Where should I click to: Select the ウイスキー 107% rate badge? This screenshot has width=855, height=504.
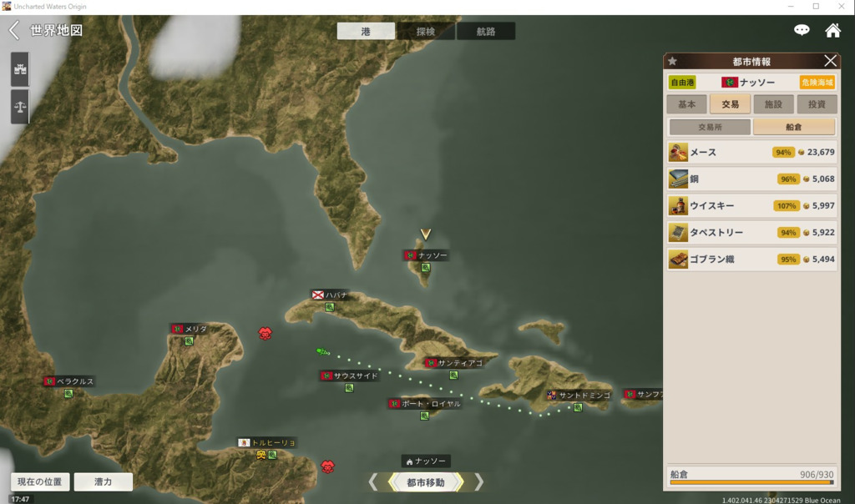tap(787, 206)
